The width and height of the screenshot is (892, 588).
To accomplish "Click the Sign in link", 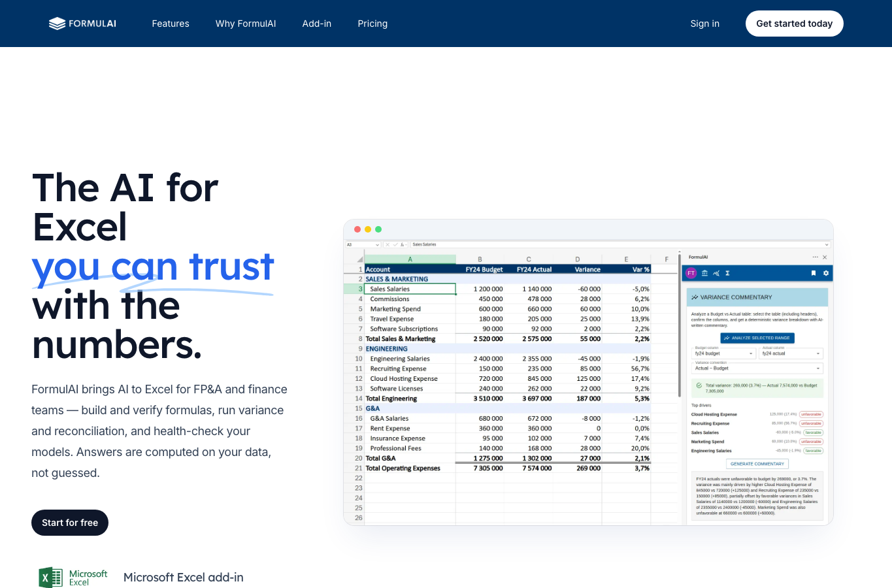I will click(704, 24).
